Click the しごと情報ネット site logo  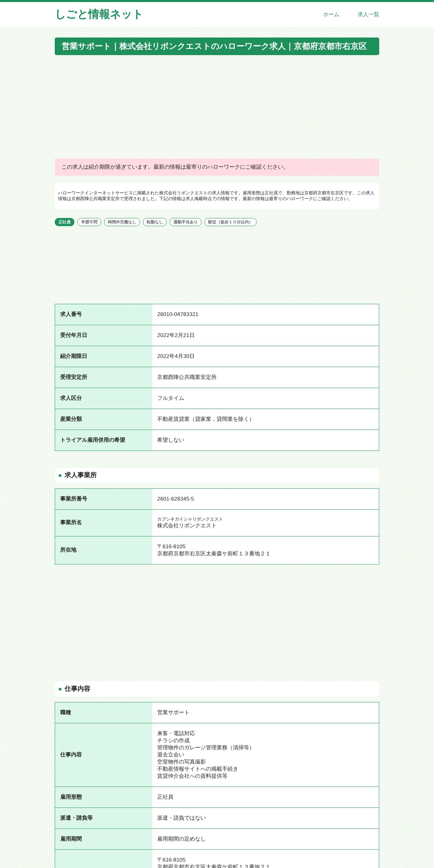pos(98,15)
